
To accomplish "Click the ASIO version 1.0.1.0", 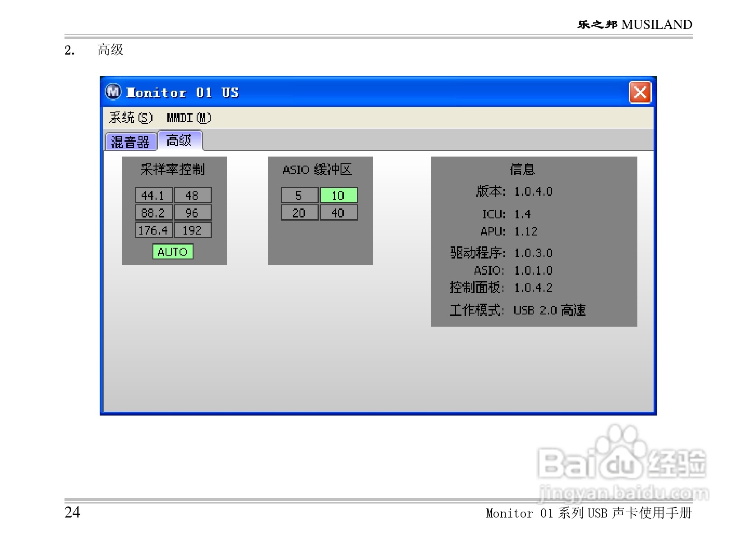I will pyautogui.click(x=533, y=271).
